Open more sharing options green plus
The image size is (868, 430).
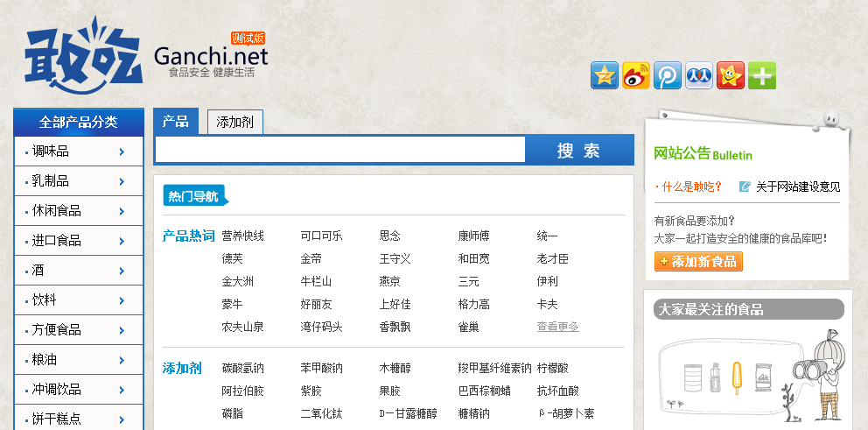click(762, 75)
